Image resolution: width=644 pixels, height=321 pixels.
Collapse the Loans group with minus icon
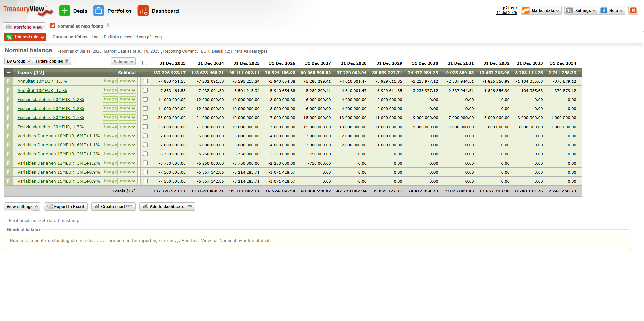pos(9,73)
